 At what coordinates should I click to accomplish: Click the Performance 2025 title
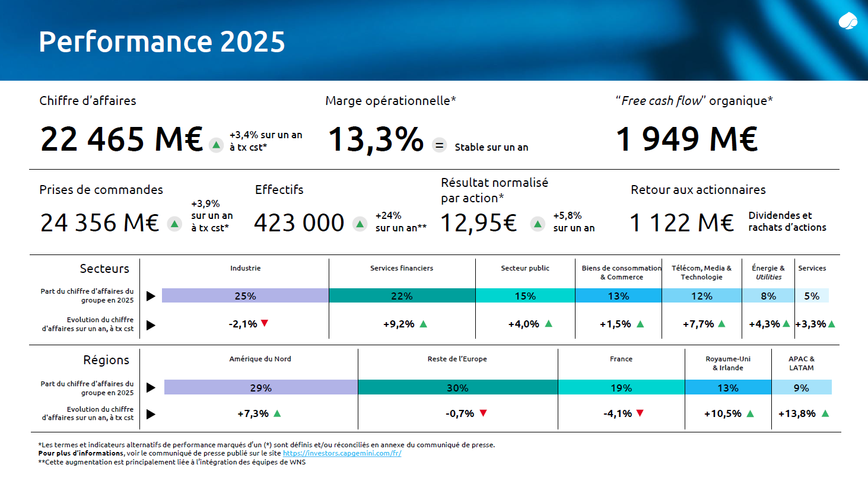click(161, 42)
